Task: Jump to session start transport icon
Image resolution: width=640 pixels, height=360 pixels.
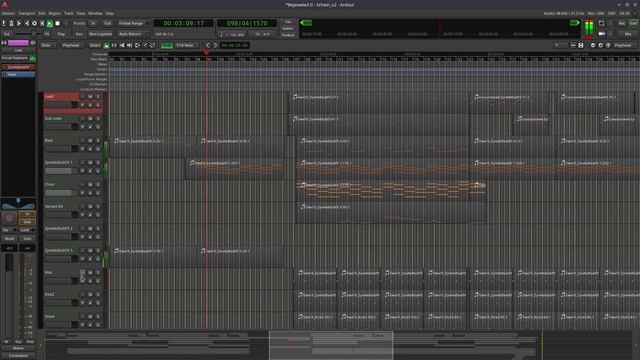Action: pos(19,24)
